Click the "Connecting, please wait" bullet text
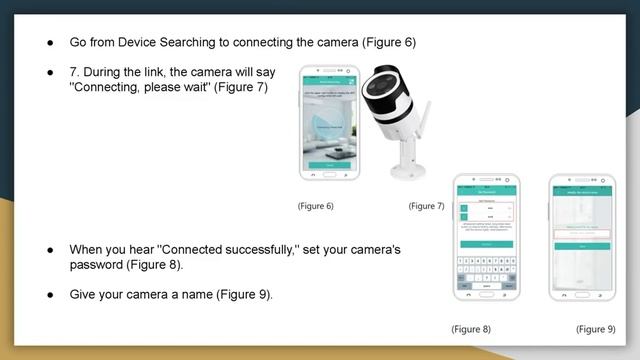Image resolution: width=640 pixels, height=360 pixels. [x=172, y=80]
